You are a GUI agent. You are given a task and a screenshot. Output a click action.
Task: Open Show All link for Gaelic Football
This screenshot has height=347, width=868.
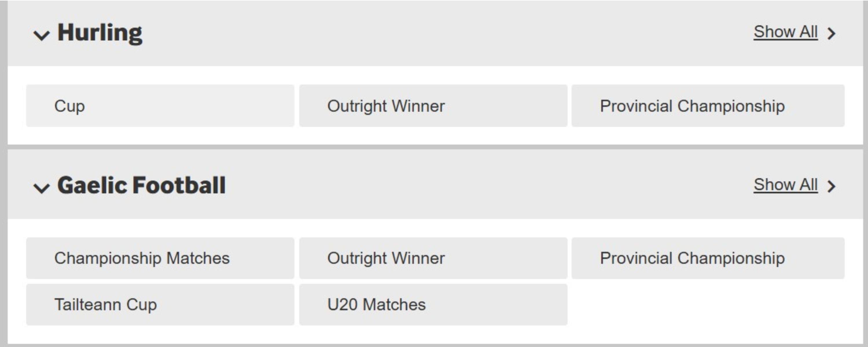[786, 185]
